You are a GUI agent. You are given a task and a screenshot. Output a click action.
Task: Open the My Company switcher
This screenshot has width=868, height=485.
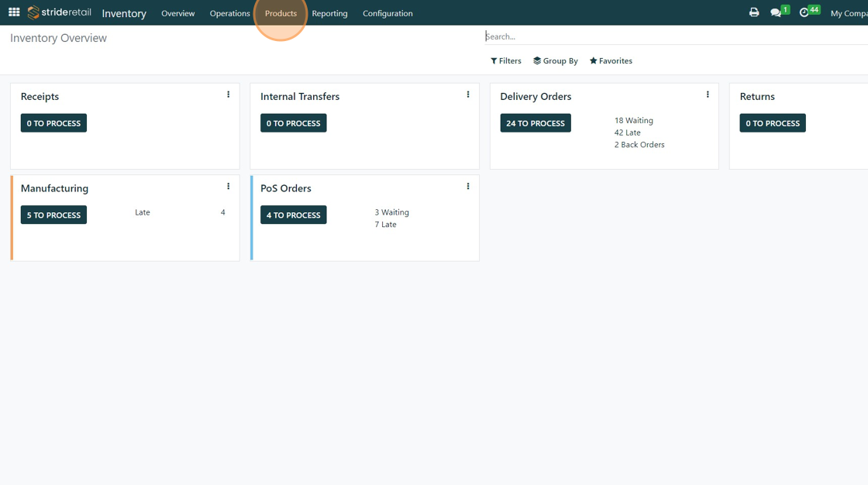849,13
